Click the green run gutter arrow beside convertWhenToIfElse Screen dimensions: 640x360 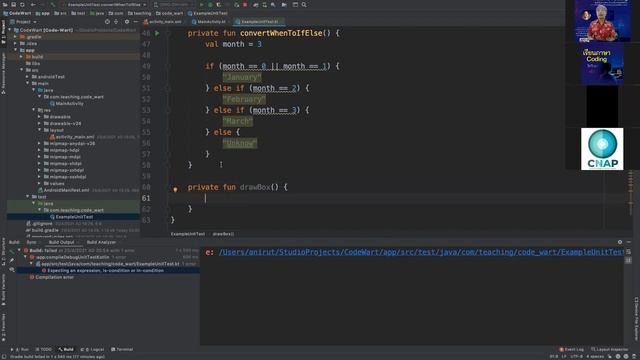(157, 33)
